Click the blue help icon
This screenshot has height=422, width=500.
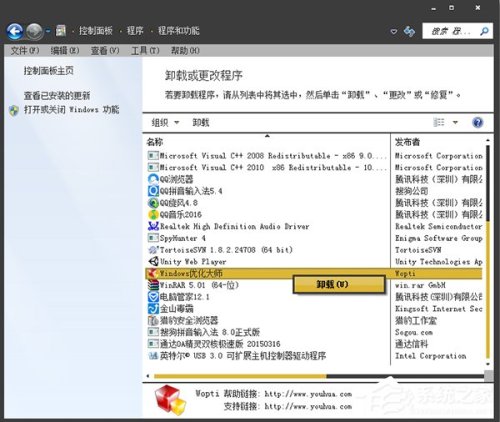tap(478, 122)
